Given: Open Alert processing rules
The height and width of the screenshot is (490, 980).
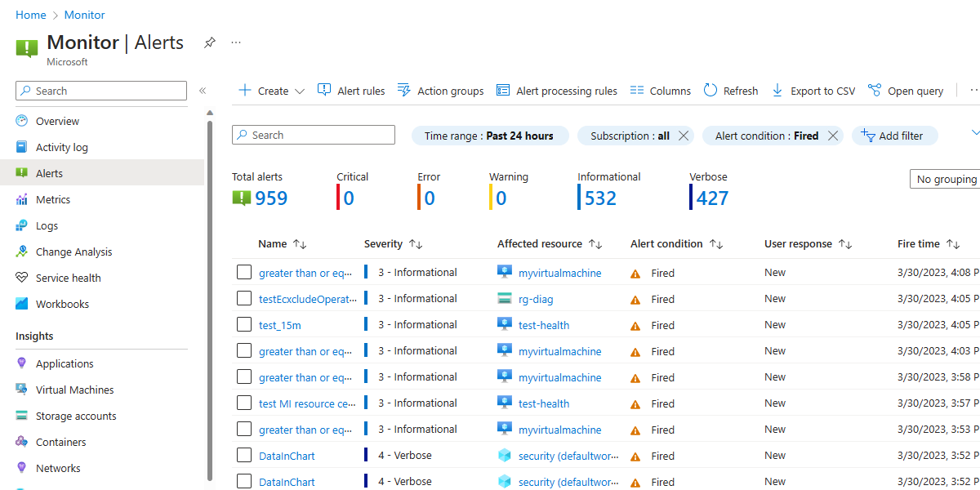Looking at the screenshot, I should [x=556, y=91].
